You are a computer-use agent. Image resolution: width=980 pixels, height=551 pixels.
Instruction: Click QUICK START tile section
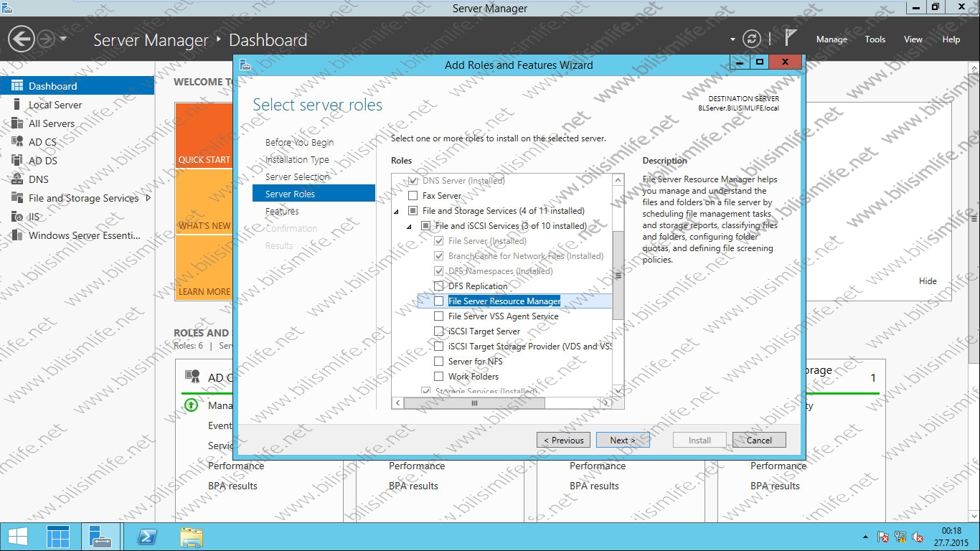point(204,136)
